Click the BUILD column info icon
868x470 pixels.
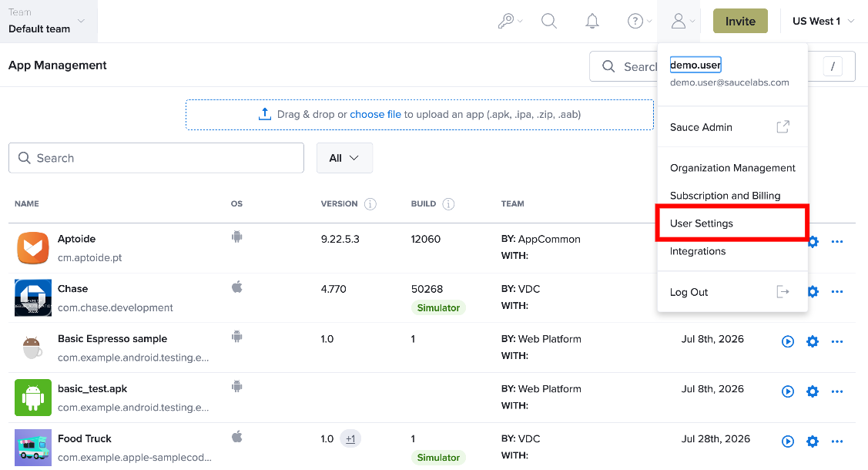[448, 203]
